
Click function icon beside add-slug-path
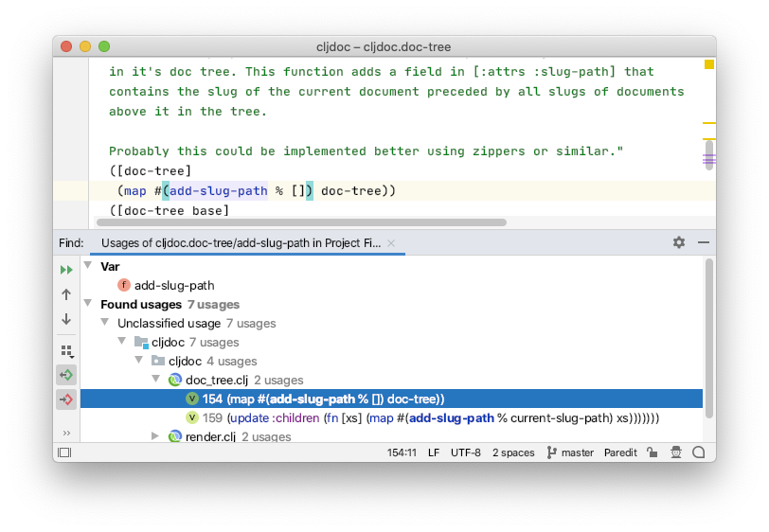(124, 285)
